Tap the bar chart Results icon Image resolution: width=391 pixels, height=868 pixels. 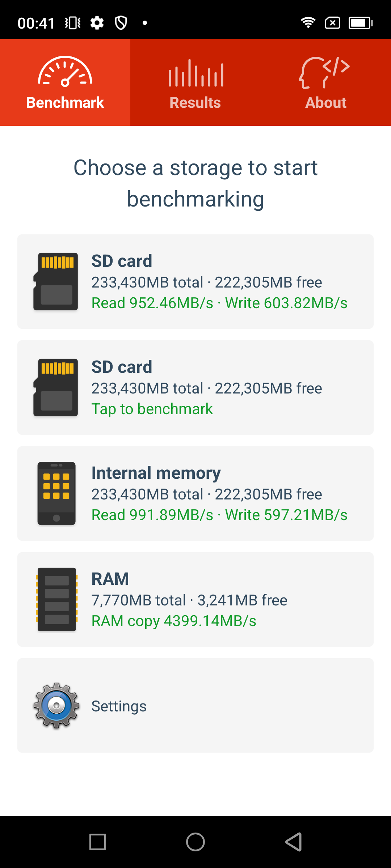[195, 73]
